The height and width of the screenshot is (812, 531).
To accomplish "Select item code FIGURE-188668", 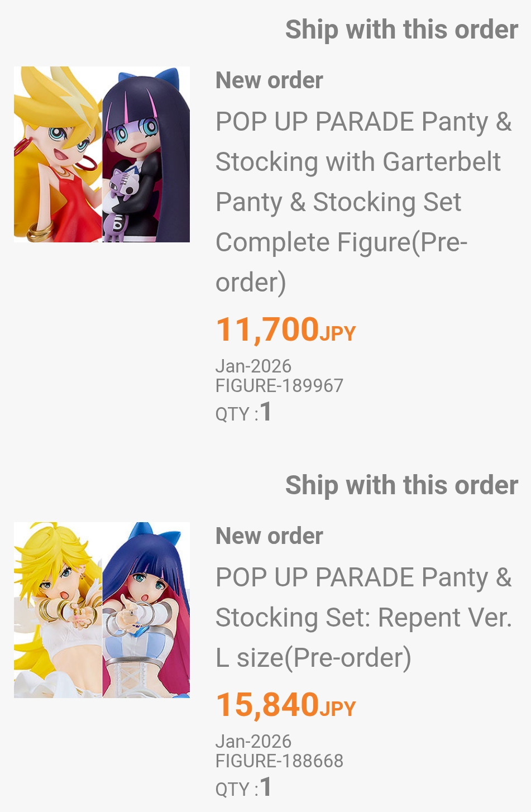I will (279, 761).
